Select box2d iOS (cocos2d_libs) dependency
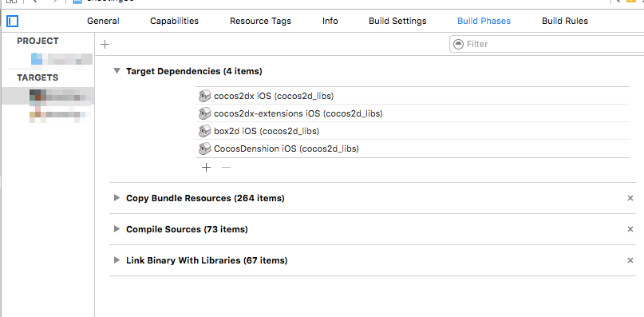This screenshot has width=644, height=317. [413, 131]
